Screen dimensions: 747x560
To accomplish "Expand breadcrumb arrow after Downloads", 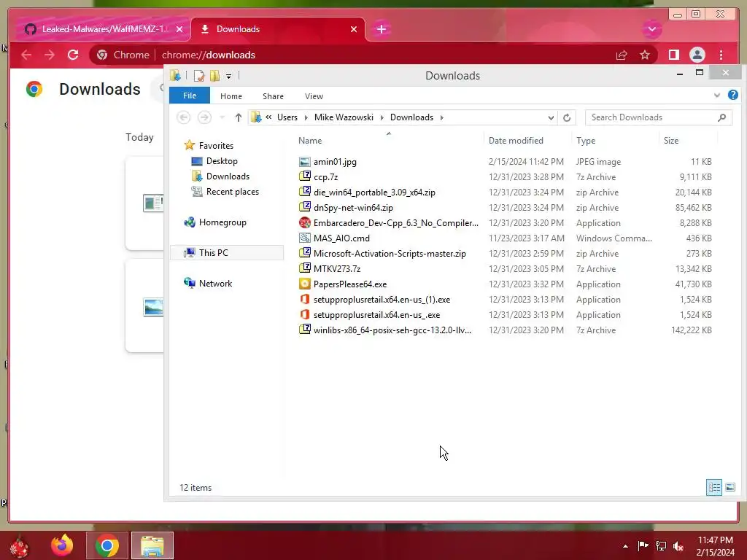I will [x=441, y=117].
